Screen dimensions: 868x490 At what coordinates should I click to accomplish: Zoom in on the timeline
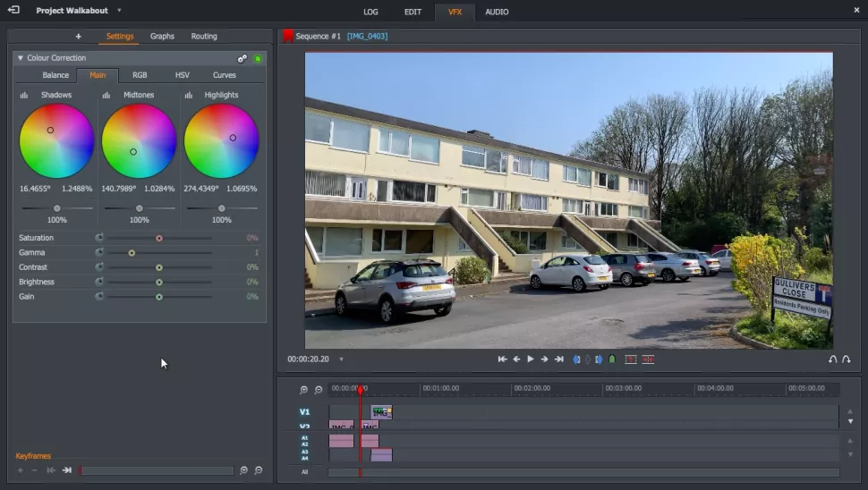point(303,390)
